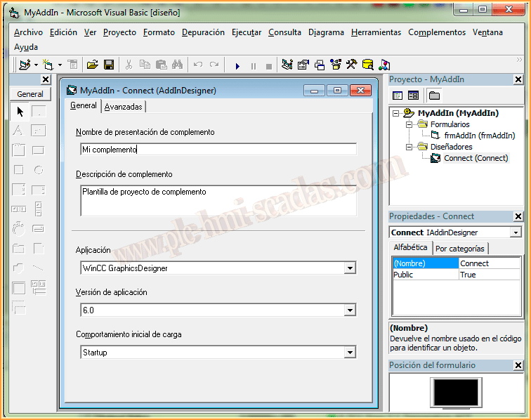Switch to the Avanzadas tab
The height and width of the screenshot is (420, 531).
click(124, 107)
